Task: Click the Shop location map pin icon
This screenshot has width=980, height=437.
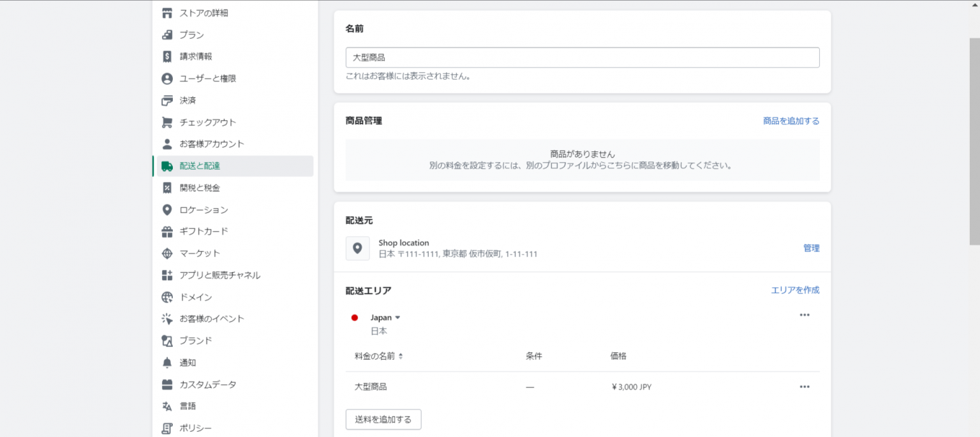Action: pyautogui.click(x=357, y=248)
